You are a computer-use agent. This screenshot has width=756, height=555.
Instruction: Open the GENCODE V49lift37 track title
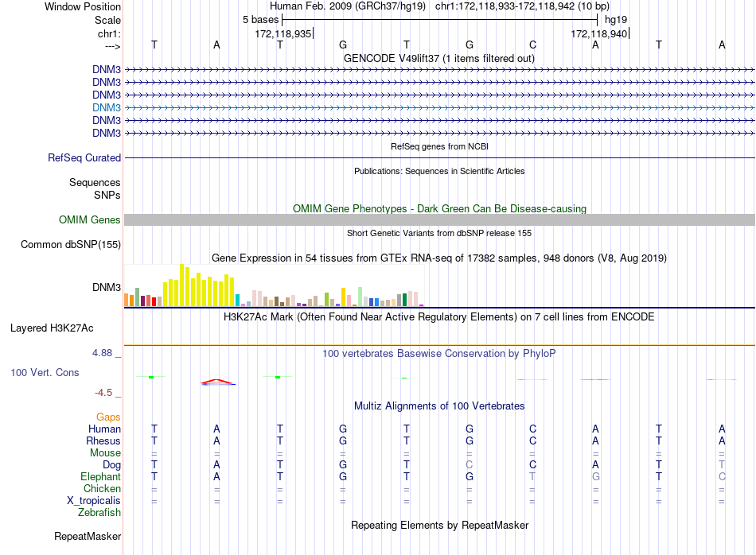pyautogui.click(x=438, y=58)
